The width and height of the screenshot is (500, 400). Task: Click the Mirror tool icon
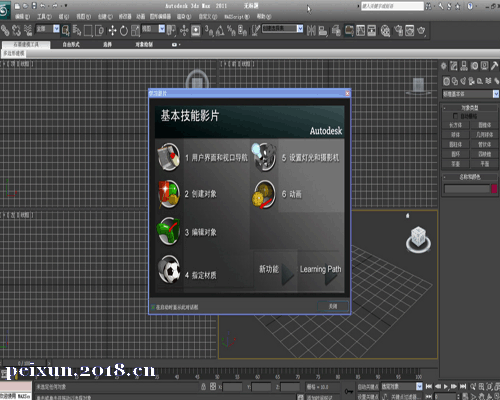pos(311,31)
